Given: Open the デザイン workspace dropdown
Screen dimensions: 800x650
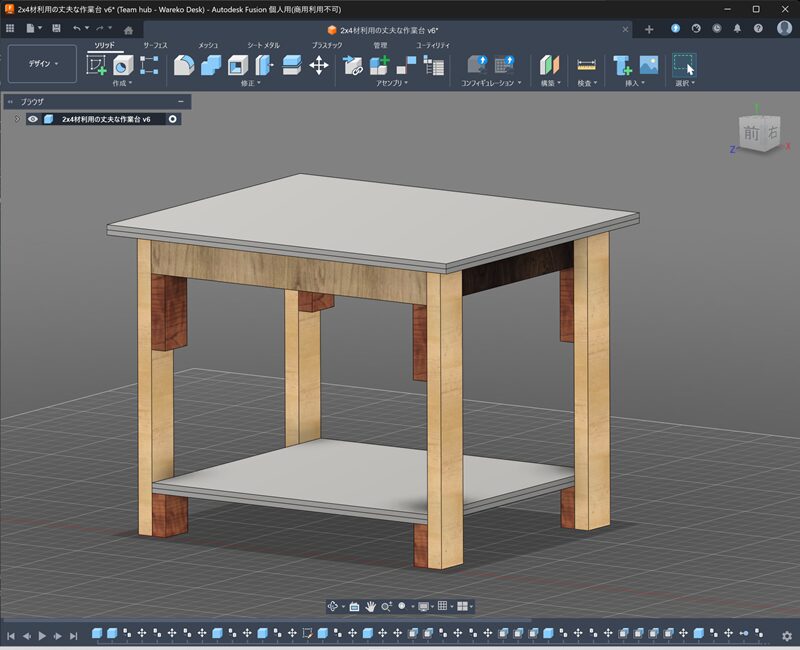Looking at the screenshot, I should (x=42, y=64).
